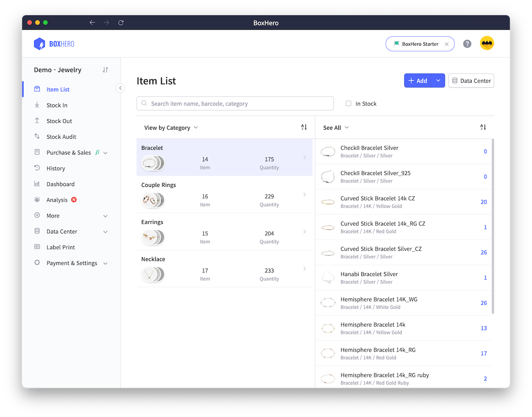
Task: Open the Dashboard panel
Action: (60, 184)
